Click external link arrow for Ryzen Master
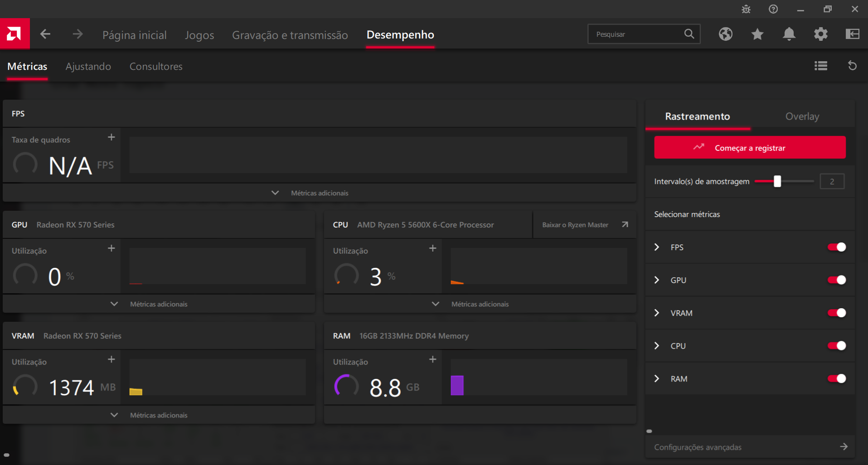The image size is (868, 465). 625,225
